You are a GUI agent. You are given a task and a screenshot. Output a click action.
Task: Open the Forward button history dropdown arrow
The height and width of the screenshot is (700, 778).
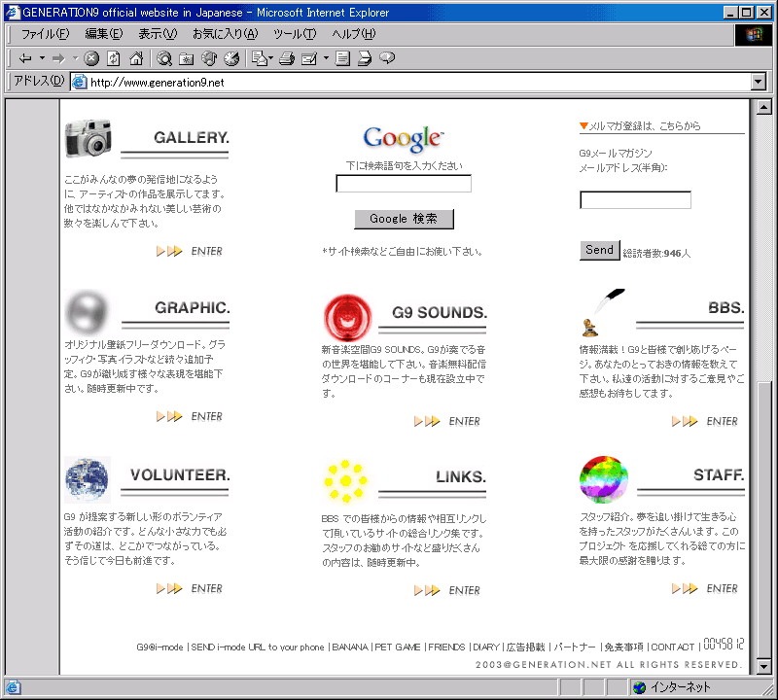click(x=76, y=59)
